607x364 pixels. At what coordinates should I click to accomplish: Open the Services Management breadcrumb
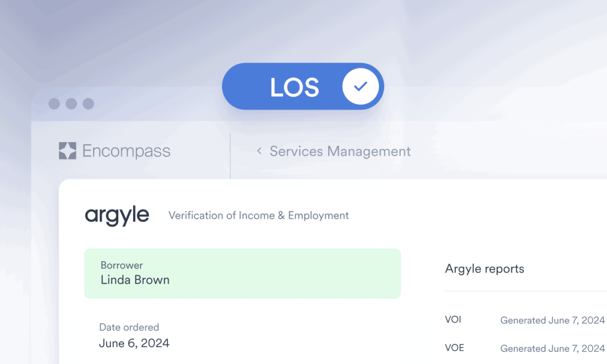point(340,151)
